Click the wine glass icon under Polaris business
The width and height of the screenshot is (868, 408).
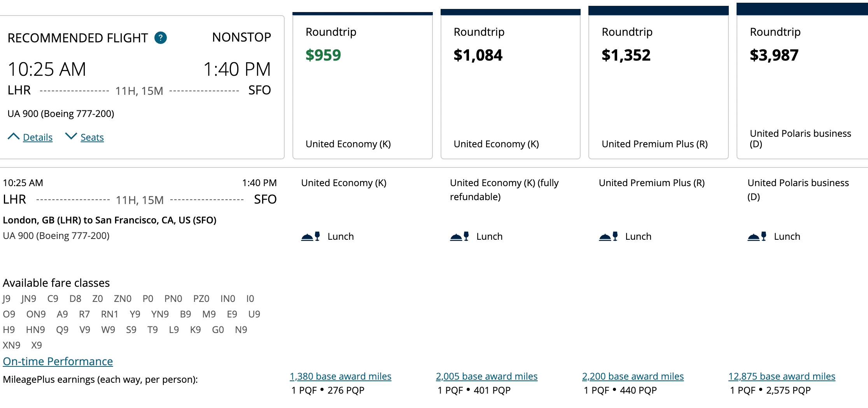coord(763,235)
